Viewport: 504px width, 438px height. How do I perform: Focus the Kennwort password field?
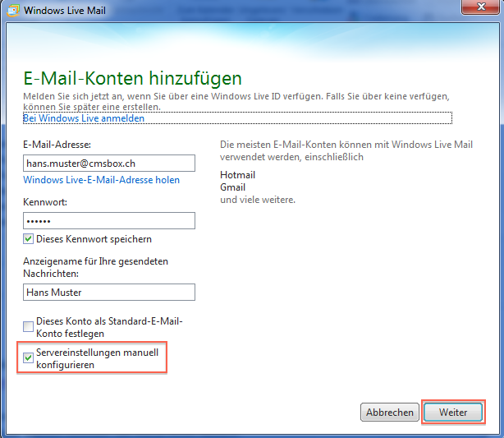[x=108, y=220]
